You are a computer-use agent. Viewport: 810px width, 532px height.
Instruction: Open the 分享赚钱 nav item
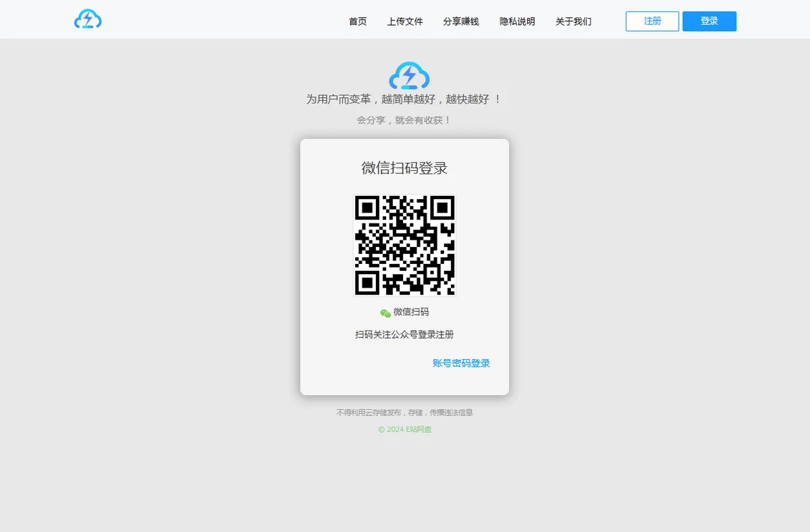(x=461, y=22)
